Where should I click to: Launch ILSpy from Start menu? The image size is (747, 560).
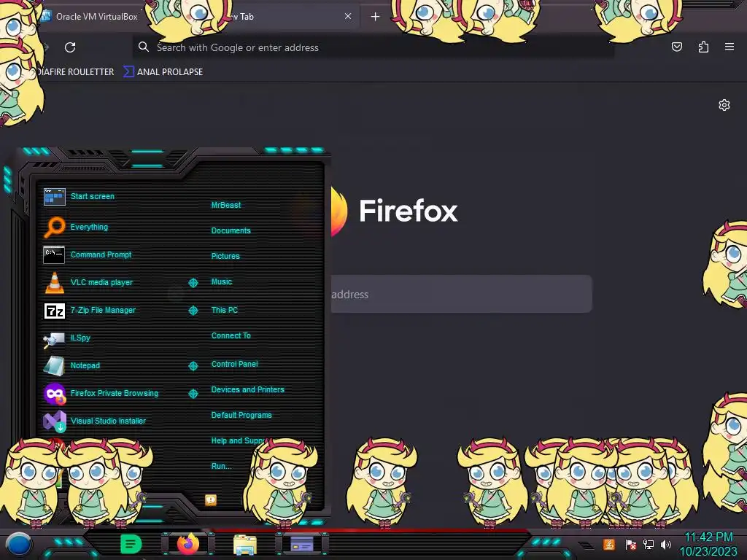[x=67, y=338]
